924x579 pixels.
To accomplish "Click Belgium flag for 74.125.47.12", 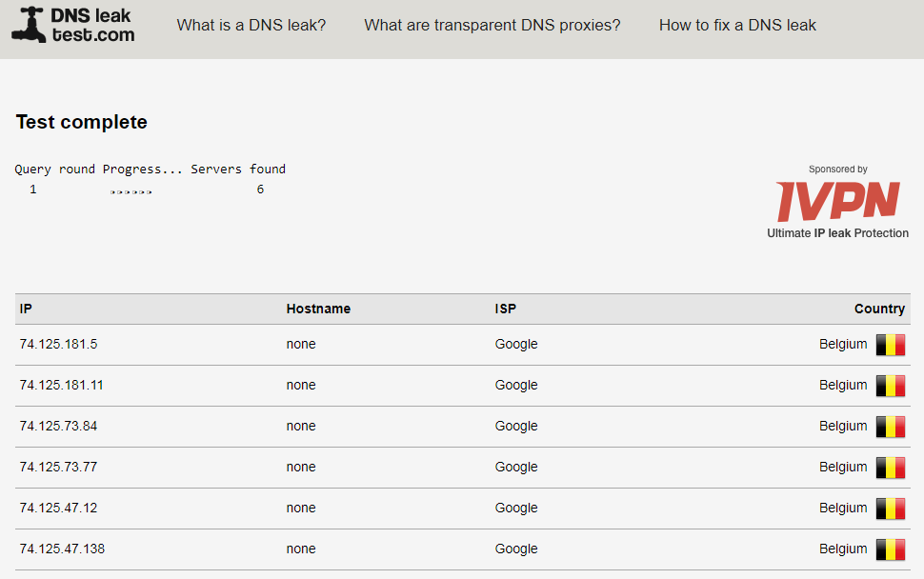I will point(891,509).
